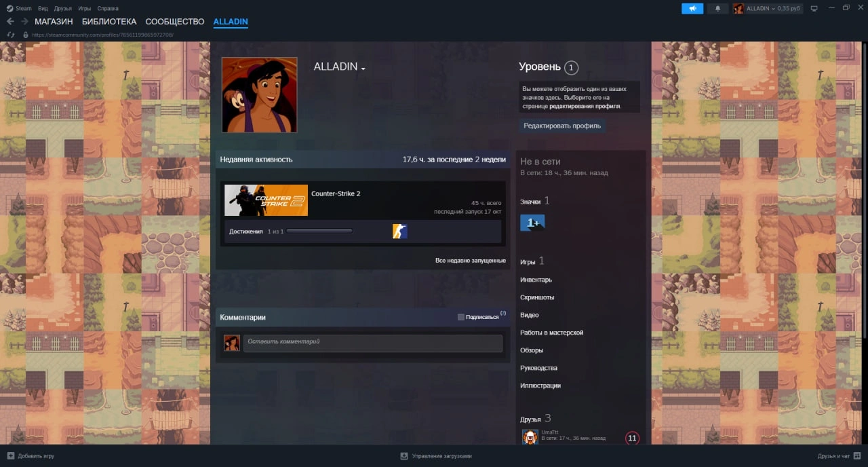Switch to the БИБЛИОТЕКА tab
The height and width of the screenshot is (467, 868).
[x=109, y=22]
